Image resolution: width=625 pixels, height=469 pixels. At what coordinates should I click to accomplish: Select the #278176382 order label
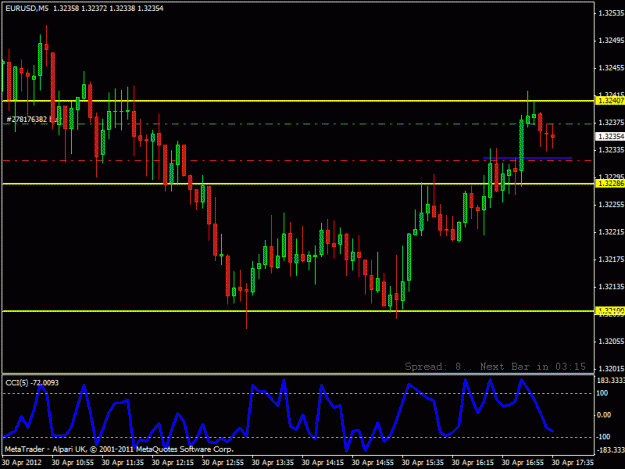click(27, 119)
